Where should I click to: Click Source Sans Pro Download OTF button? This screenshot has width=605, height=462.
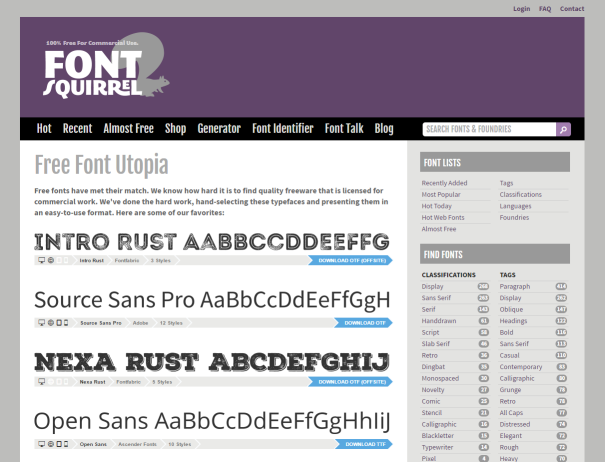[363, 323]
